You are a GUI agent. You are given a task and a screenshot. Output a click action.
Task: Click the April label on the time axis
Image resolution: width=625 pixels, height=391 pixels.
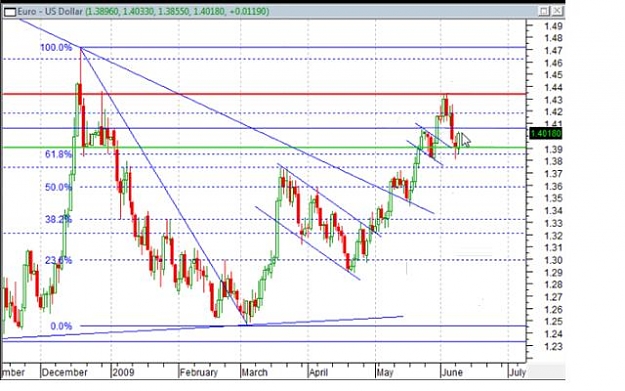point(319,373)
